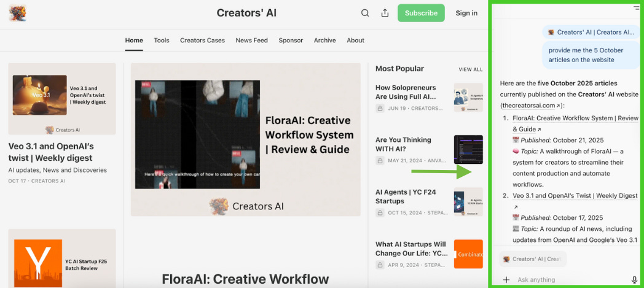Open the Veo 3.1 weekly digest thumbnail

pos(62,98)
